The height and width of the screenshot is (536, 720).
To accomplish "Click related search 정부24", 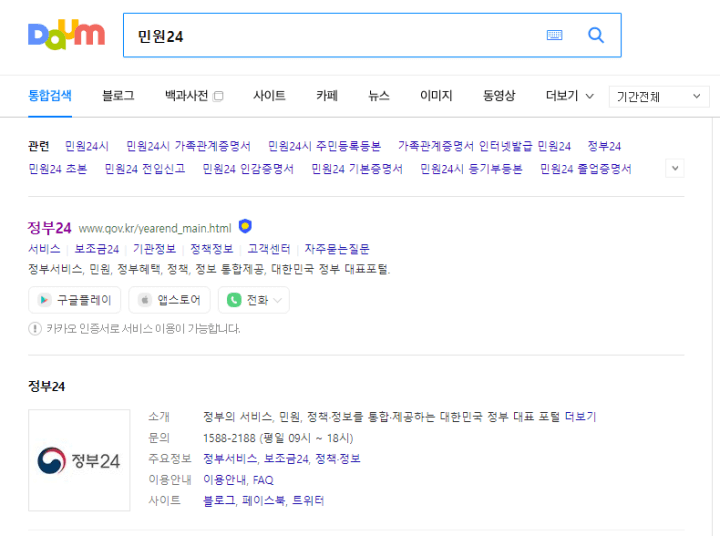I will point(604,146).
